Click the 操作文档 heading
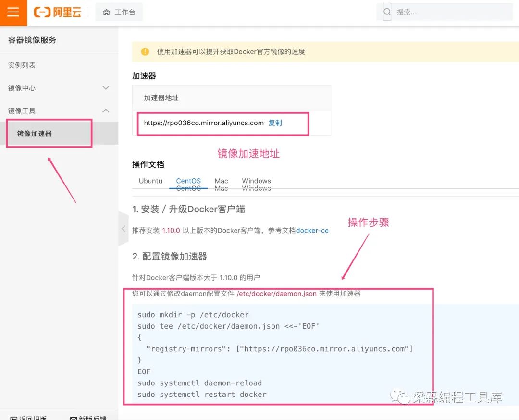Viewport: 519px width, 420px height. (x=148, y=164)
